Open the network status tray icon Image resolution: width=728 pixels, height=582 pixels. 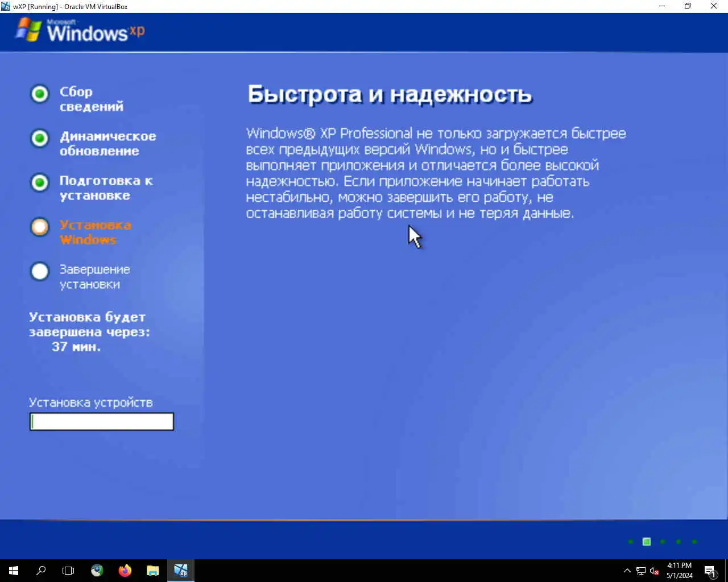(x=641, y=571)
